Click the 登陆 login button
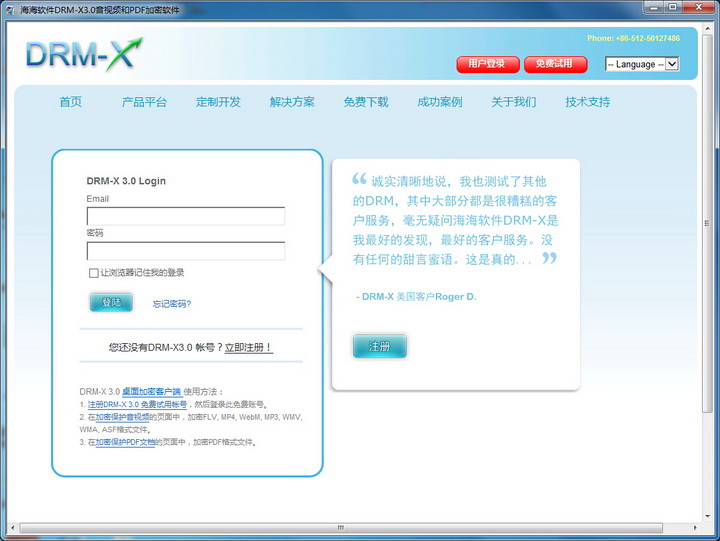 pyautogui.click(x=111, y=302)
